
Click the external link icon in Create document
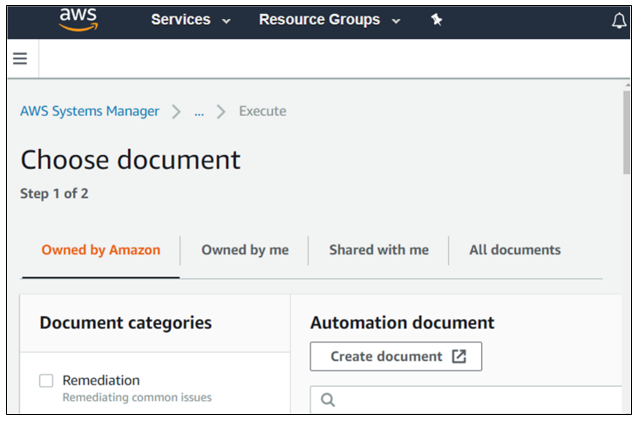(459, 356)
